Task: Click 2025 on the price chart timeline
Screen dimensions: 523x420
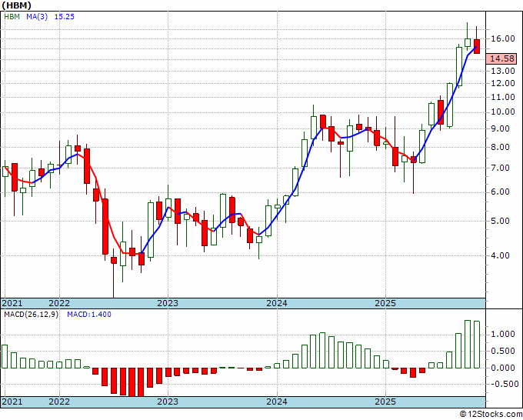Action: click(x=385, y=303)
